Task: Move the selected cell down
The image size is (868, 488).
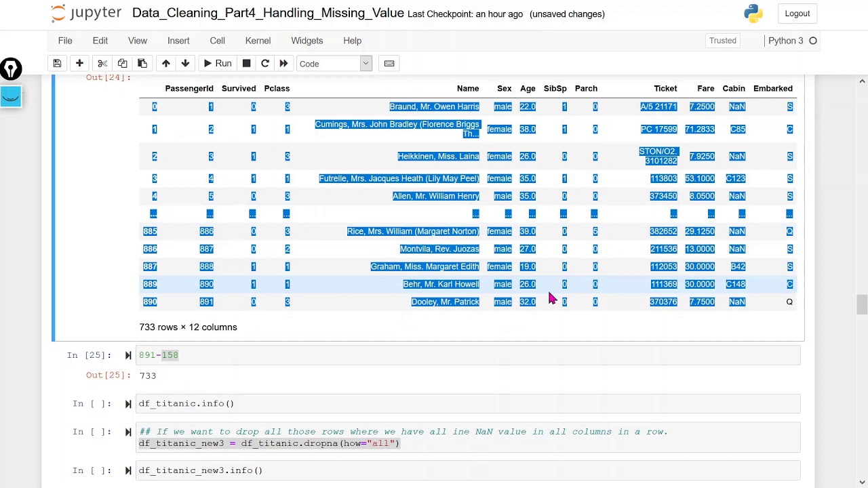Action: (x=185, y=64)
